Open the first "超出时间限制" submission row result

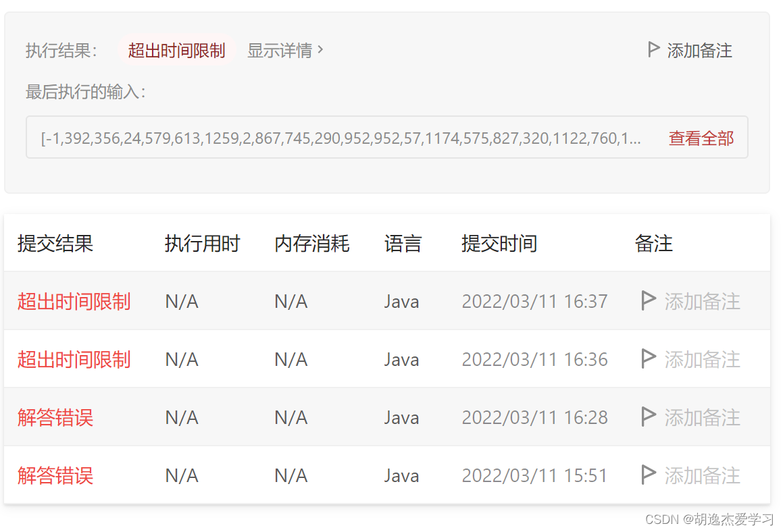tap(73, 301)
